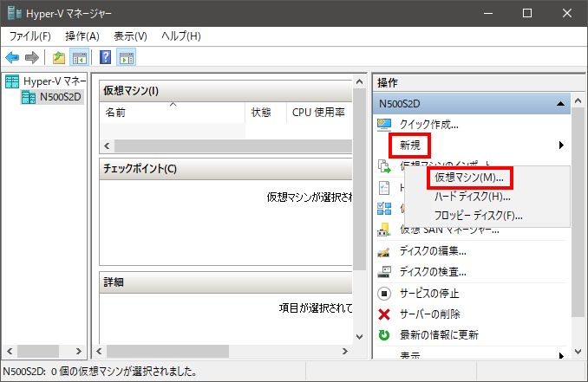Toggle the action pane toolbar icon
The height and width of the screenshot is (382, 588).
127,58
